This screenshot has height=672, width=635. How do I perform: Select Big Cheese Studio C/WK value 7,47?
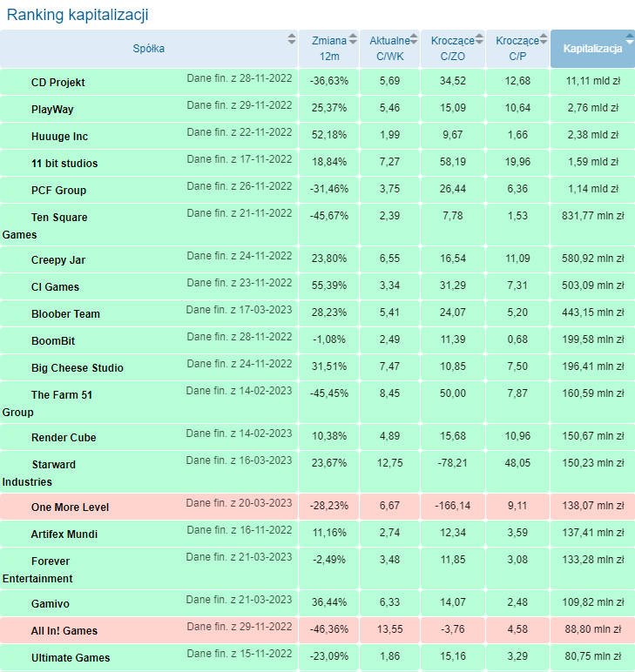389,366
